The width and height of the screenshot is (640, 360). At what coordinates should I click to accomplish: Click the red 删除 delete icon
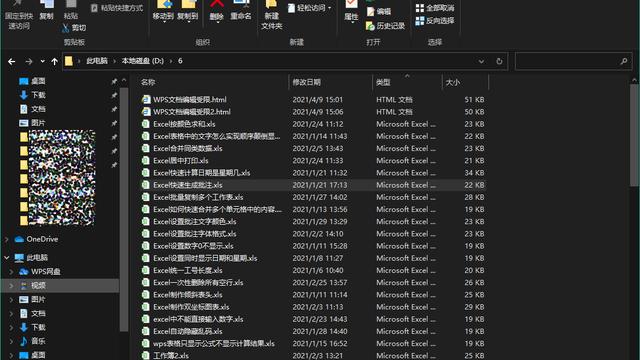217,5
